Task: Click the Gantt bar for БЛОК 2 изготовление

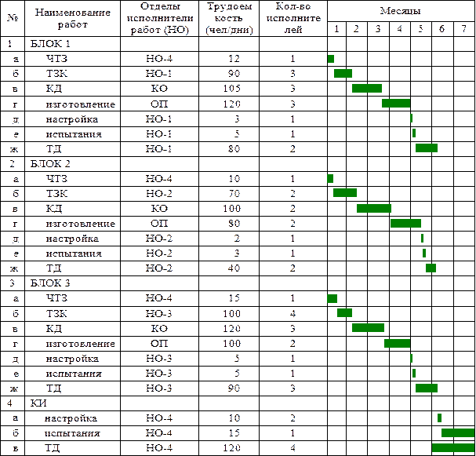Action: tap(406, 224)
